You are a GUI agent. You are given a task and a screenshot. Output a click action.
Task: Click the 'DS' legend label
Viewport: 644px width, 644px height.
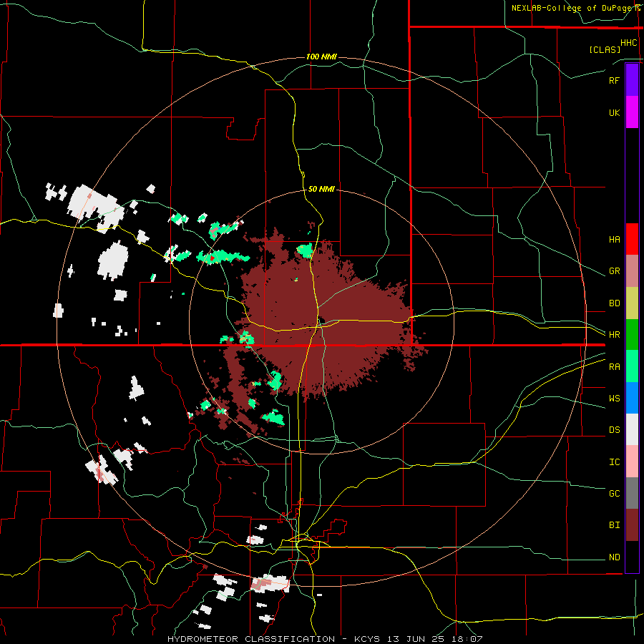pos(614,430)
